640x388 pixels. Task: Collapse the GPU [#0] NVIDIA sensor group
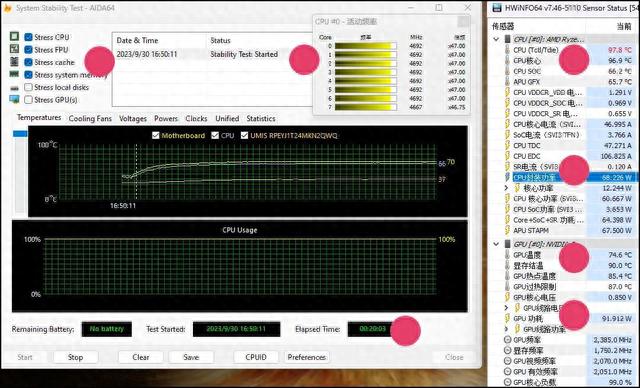tap(496, 244)
